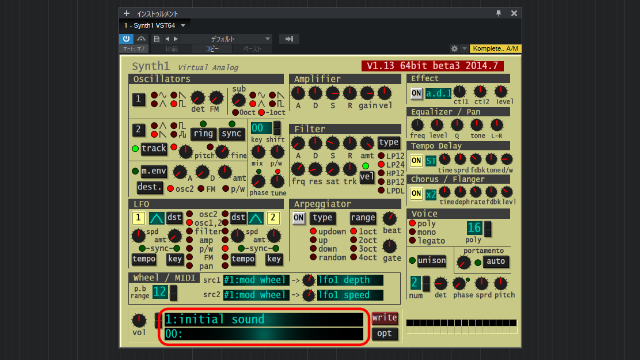Open the 1 - Synth1 VST64 dropdown
The image size is (640, 360).
click(183, 25)
